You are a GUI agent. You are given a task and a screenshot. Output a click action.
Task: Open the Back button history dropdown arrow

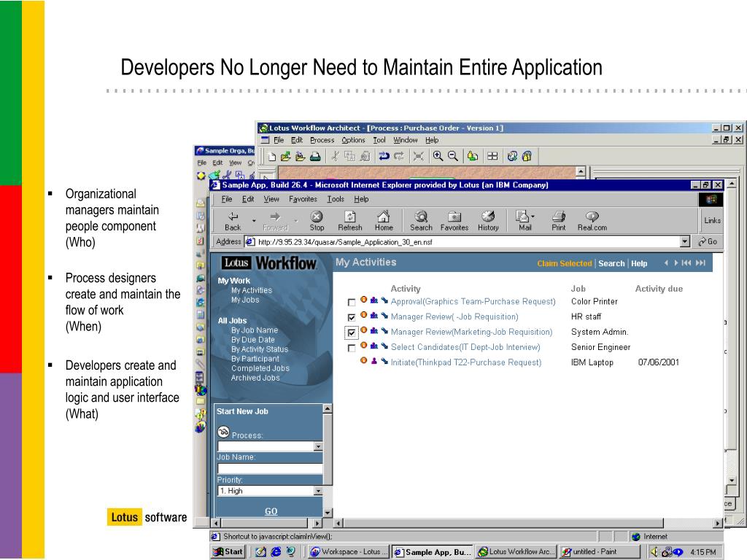coord(254,221)
